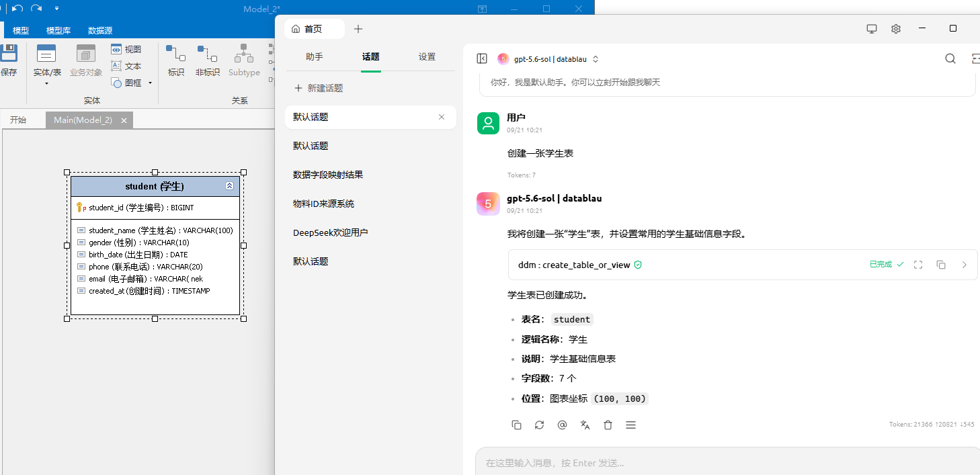Click the search magnifier icon in chat
980x475 pixels.
point(950,58)
